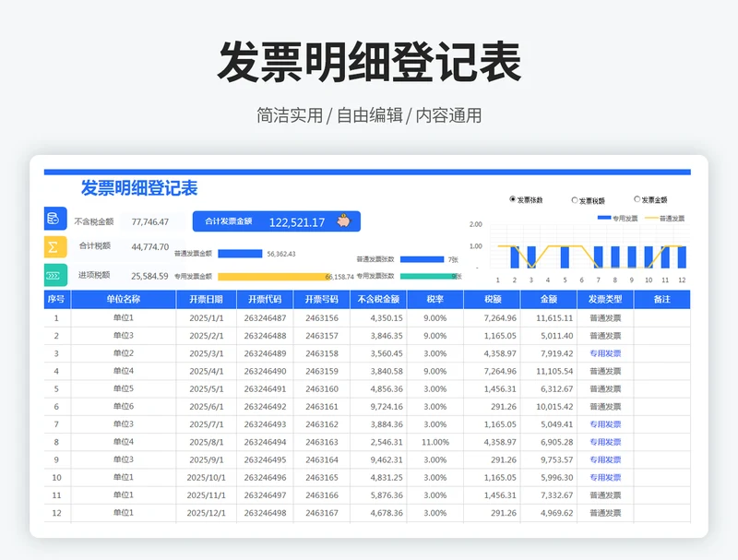This screenshot has height=560, width=738.
Task: Click the teal arrows icon beside 进项税额
Action: 55,275
